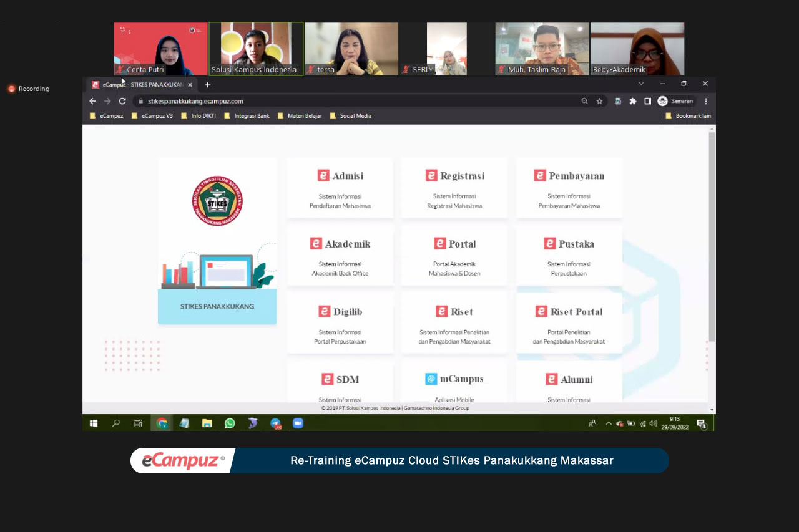Select Beby-Akademik's video thumbnail
Image resolution: width=799 pixels, height=532 pixels.
click(x=637, y=49)
